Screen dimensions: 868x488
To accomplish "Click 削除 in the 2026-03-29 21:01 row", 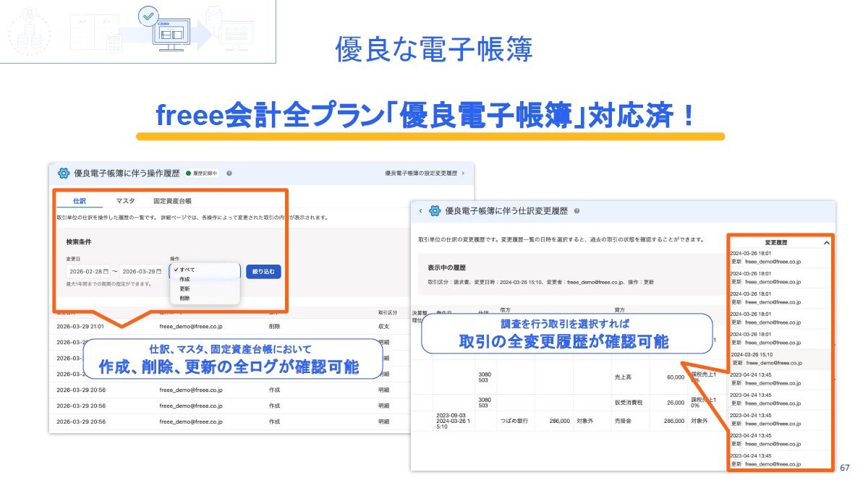I will [274, 326].
